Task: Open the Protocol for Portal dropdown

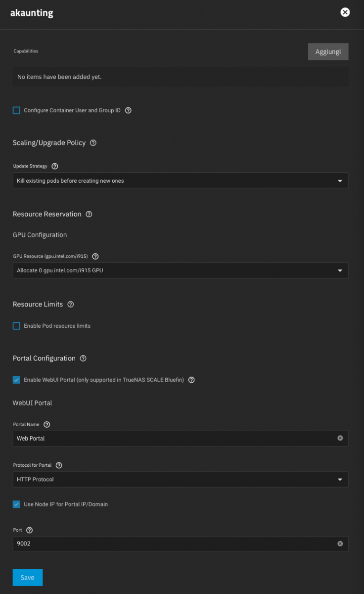Action: point(181,479)
